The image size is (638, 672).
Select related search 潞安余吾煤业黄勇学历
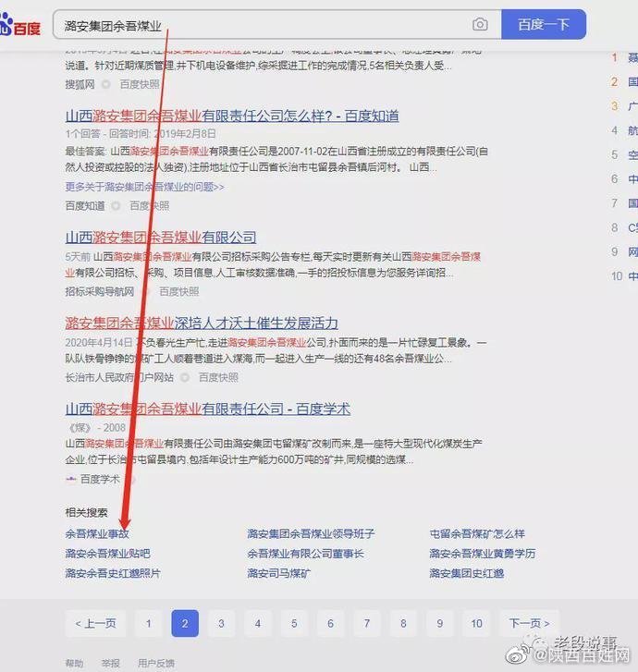click(483, 554)
